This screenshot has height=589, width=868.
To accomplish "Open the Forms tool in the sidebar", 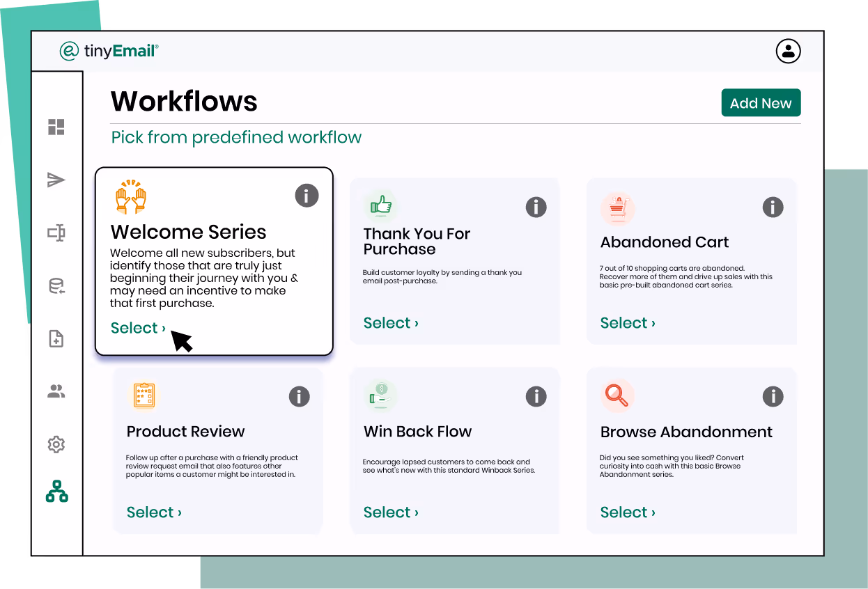I will (56, 233).
